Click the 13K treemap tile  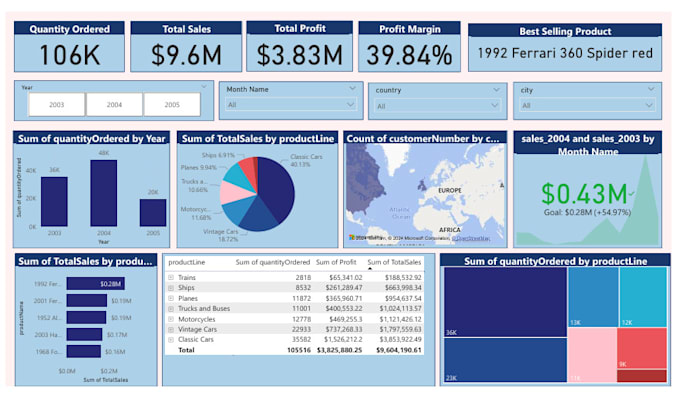[593, 297]
